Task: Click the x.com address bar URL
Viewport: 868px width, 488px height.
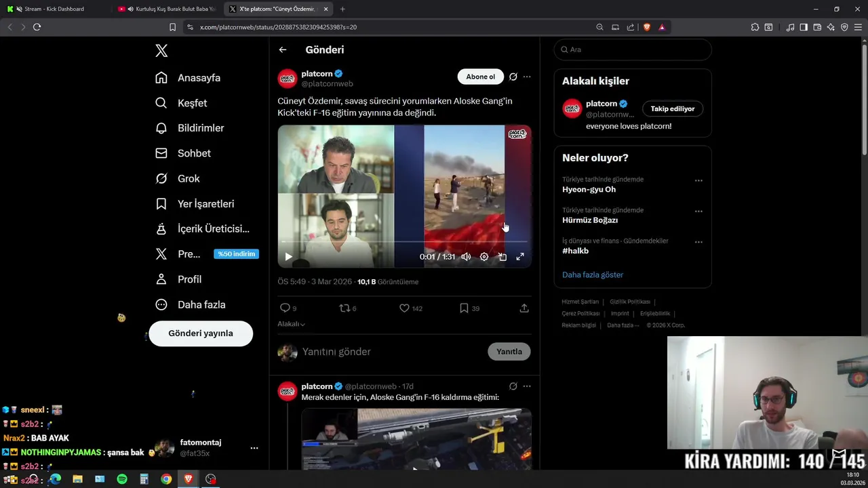Action: pos(278,27)
